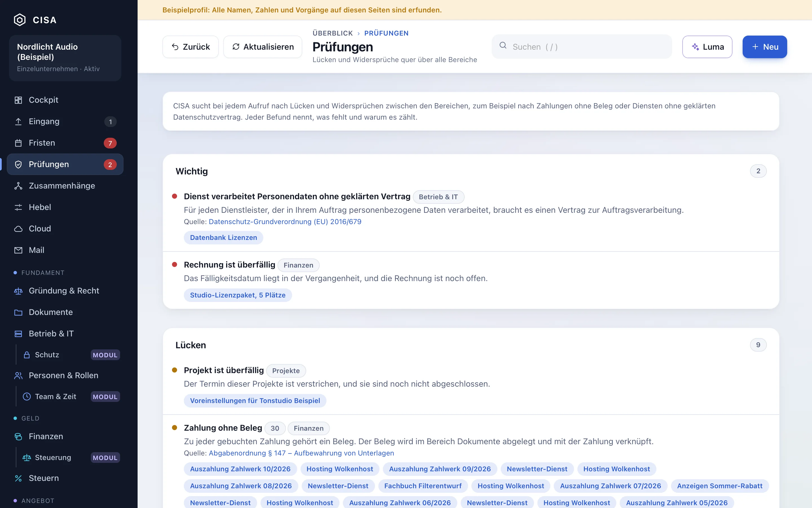Click the heading "Dienst verarbeitet Personendaten ohne geklärten Vertrag"
Image resolution: width=812 pixels, height=508 pixels.
tap(297, 196)
